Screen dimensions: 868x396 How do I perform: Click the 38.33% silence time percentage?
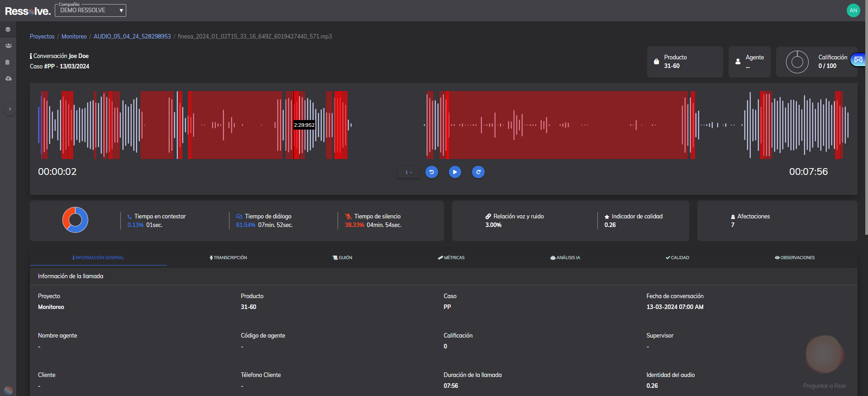(x=354, y=225)
